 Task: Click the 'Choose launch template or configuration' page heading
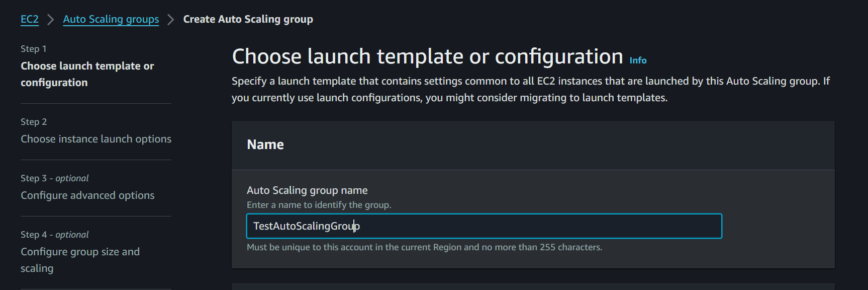pos(428,56)
